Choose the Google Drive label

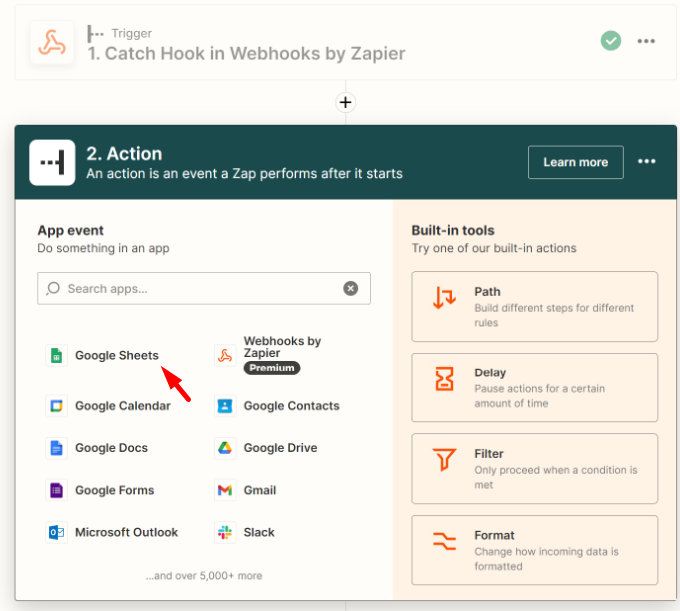click(281, 448)
